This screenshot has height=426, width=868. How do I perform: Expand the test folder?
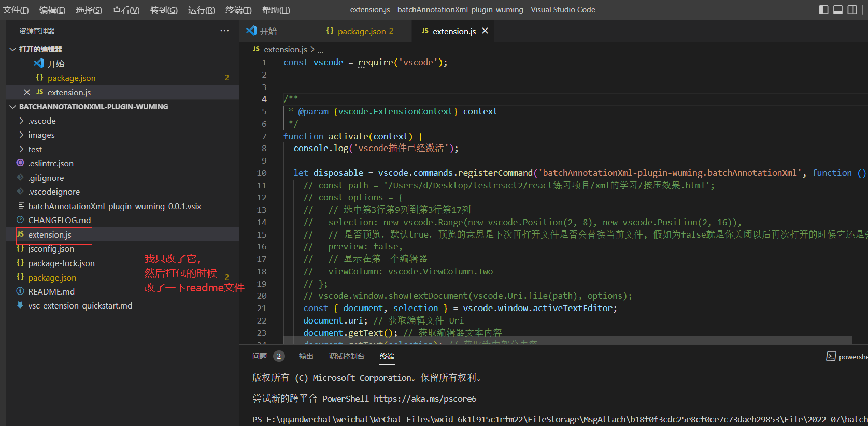point(21,149)
